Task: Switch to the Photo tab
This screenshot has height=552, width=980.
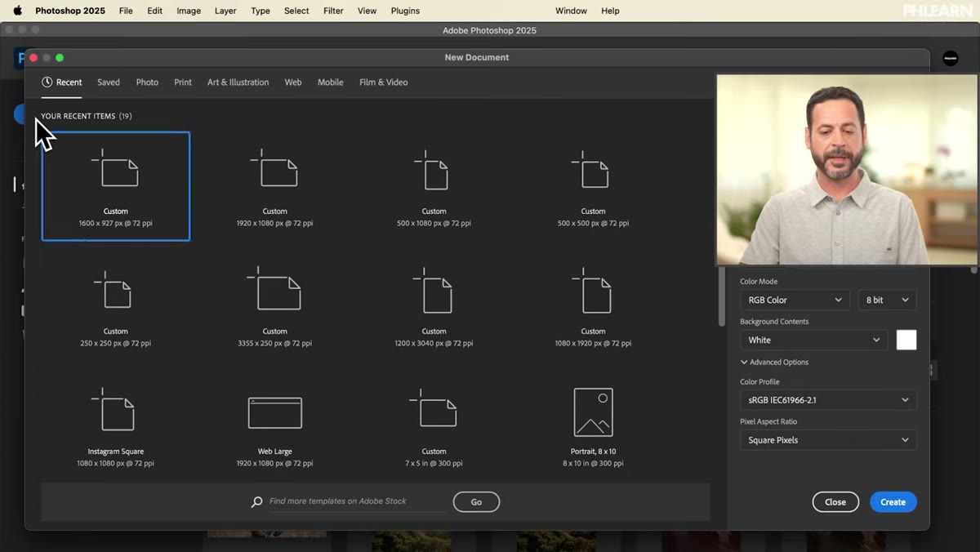Action: click(x=147, y=82)
